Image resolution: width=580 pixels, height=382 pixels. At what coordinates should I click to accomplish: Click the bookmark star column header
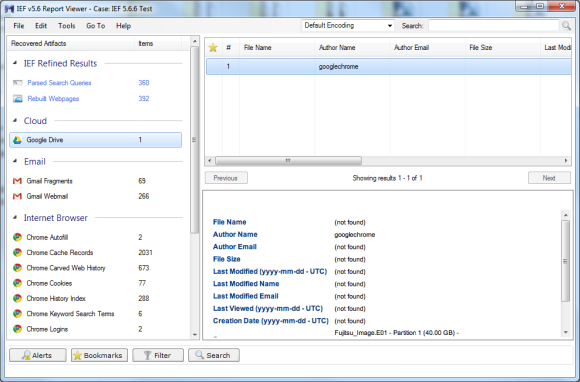tap(213, 47)
